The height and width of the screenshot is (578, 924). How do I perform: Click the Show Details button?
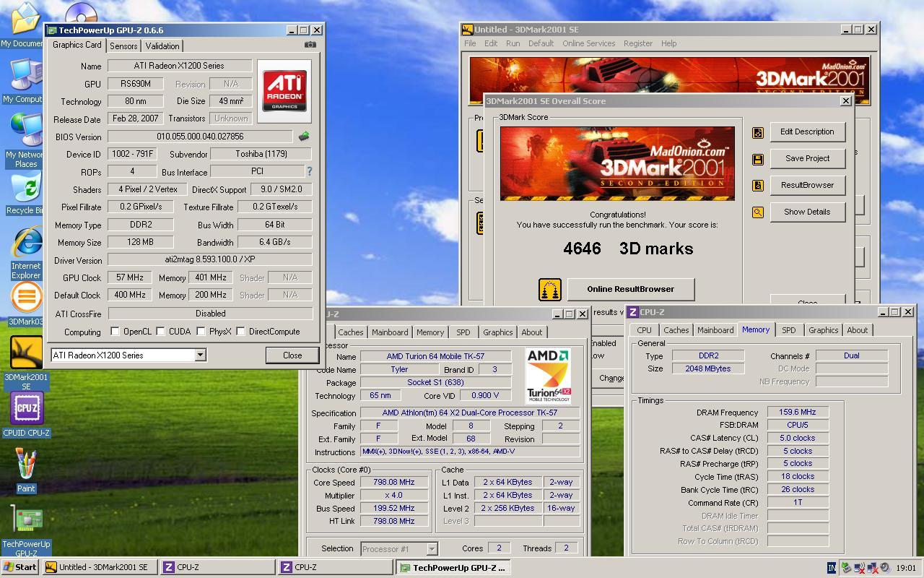(x=807, y=212)
